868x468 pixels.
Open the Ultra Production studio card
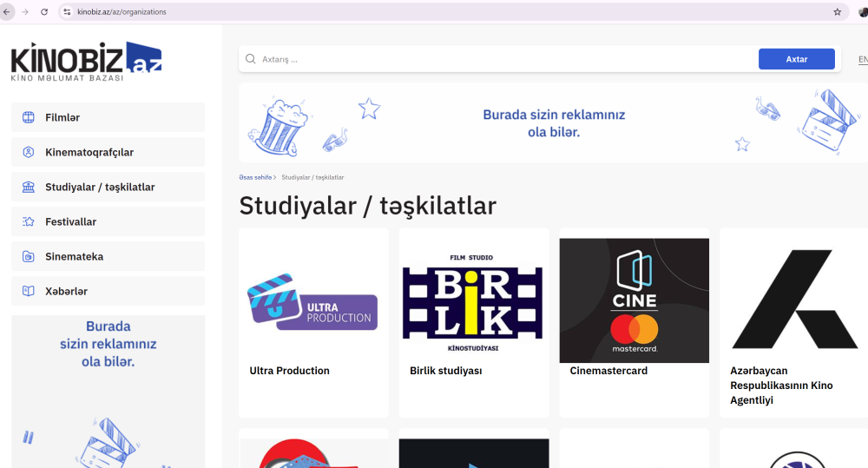tap(313, 322)
